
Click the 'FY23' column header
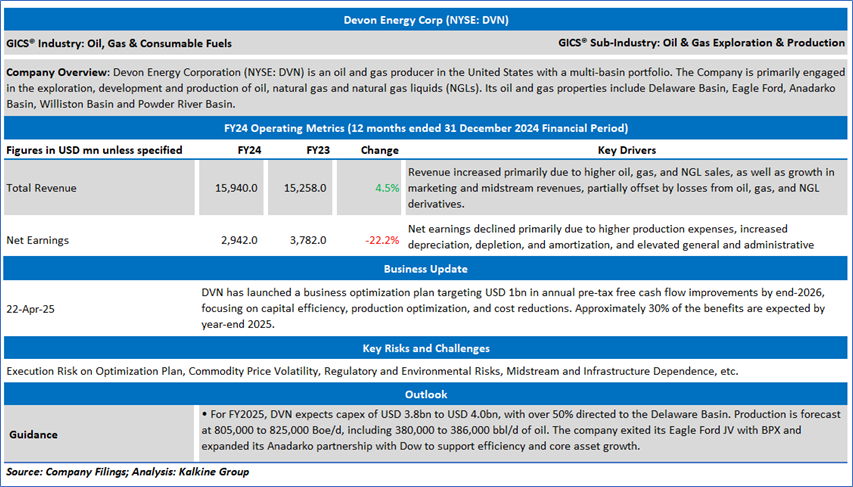pos(318,150)
